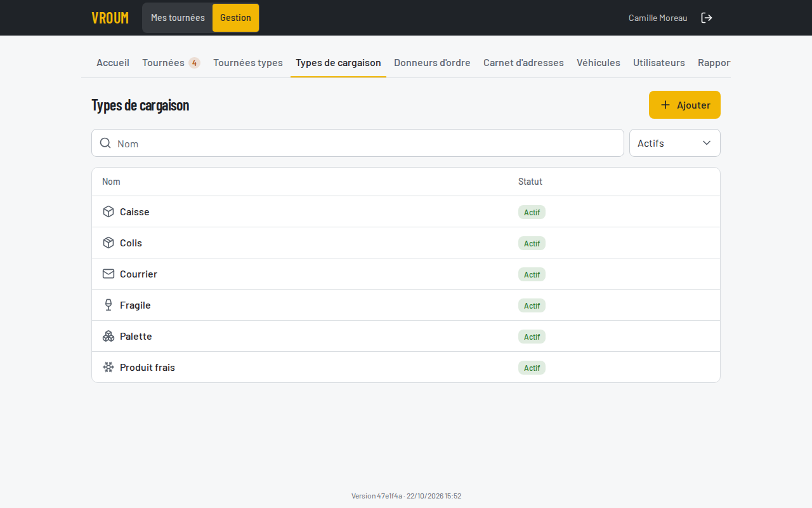Open the Colis row
Viewport: 812px width, 508px height.
(x=406, y=243)
